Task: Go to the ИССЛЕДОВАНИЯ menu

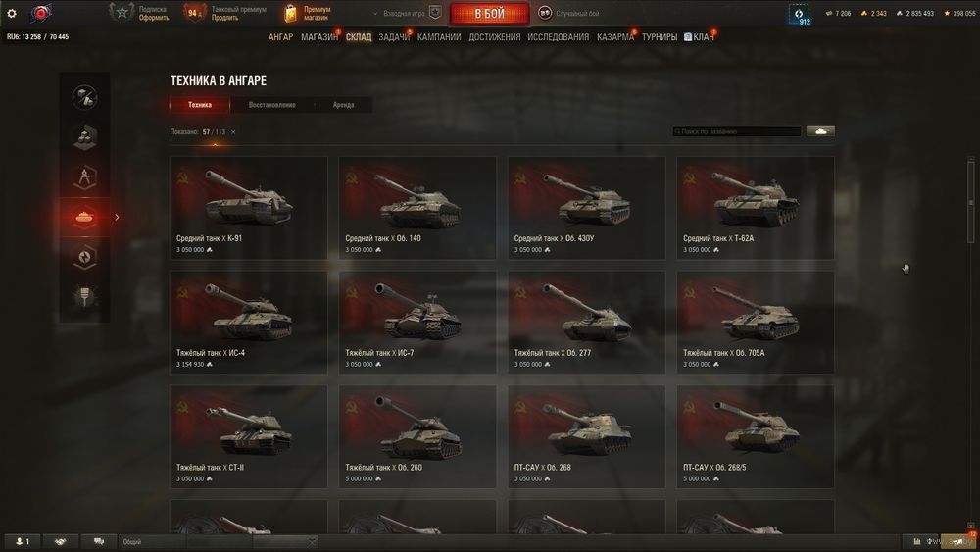Action: (559, 37)
